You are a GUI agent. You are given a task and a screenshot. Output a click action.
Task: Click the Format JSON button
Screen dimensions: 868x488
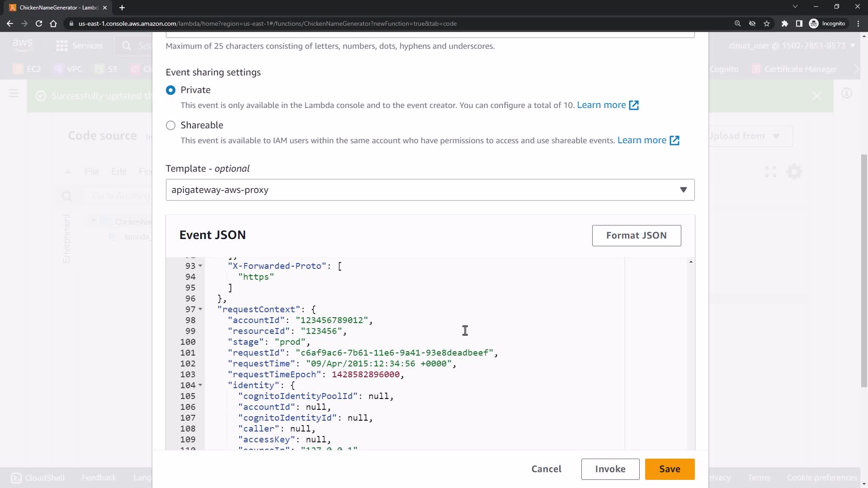pyautogui.click(x=636, y=235)
